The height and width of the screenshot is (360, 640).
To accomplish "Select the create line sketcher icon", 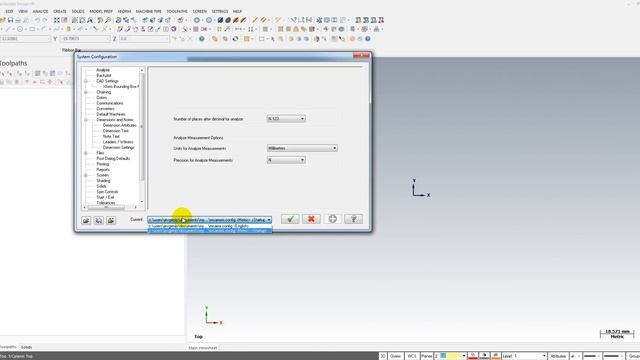I will [8, 29].
